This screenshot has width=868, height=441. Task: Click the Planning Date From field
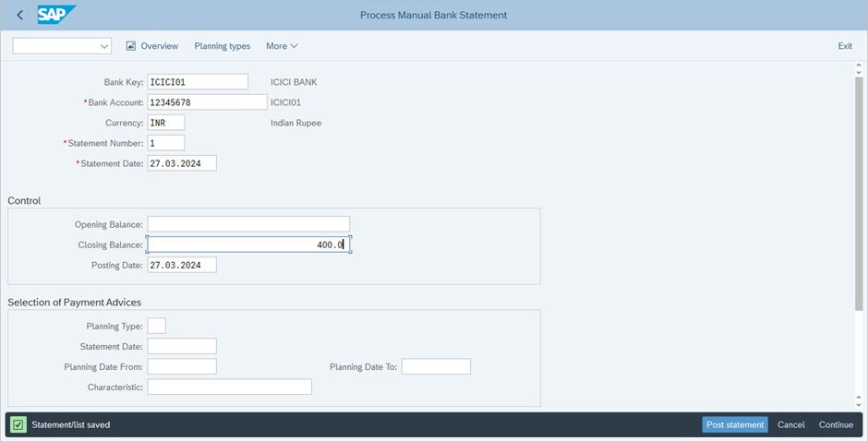(x=182, y=366)
